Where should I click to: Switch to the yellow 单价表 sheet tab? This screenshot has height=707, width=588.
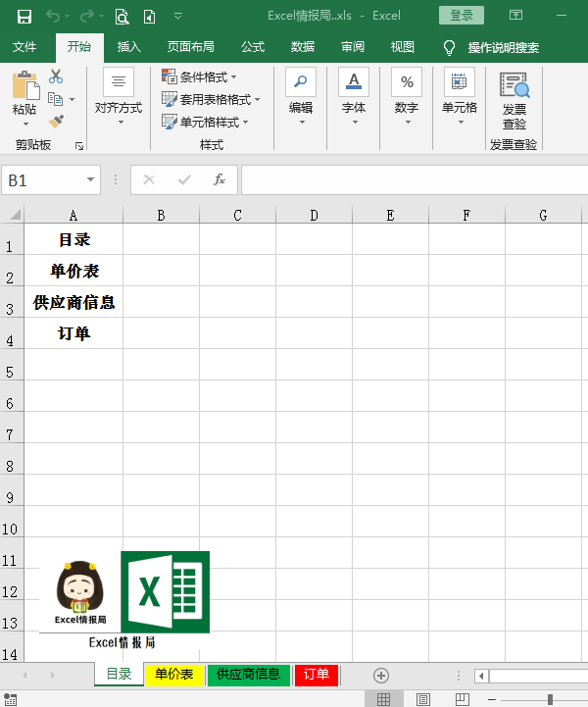coord(173,674)
